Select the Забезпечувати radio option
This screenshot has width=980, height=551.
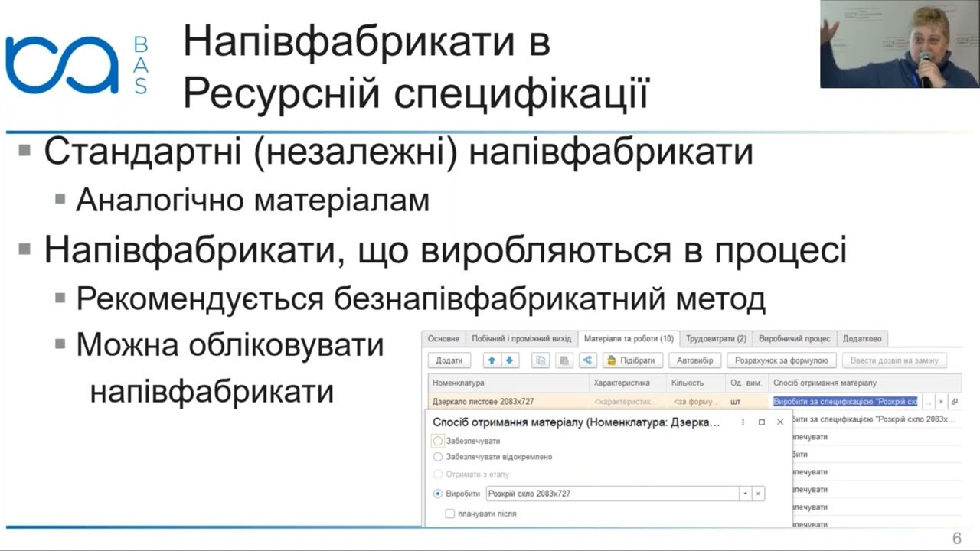[x=438, y=441]
